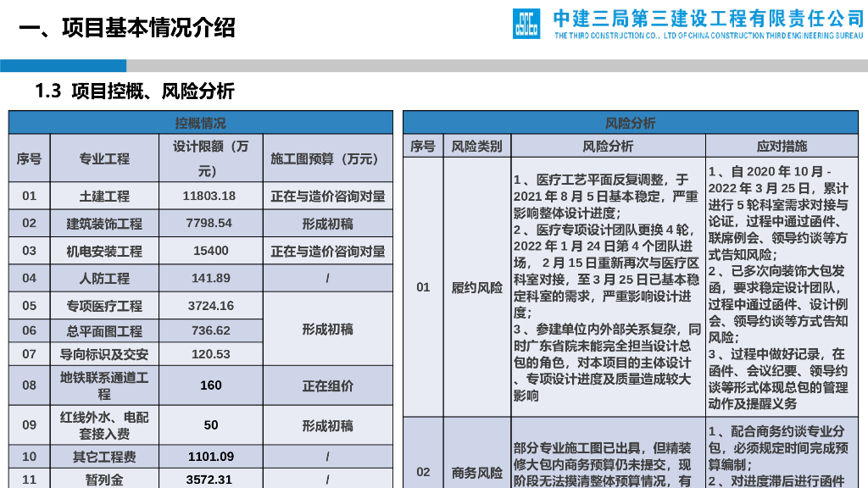Select the value 50
The image size is (868, 488).
[211, 425]
